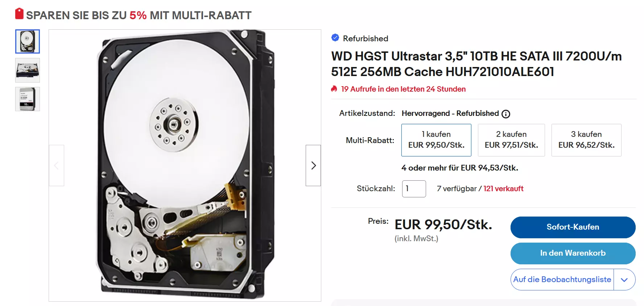Click the red flame icon beside Aufrufe
The height and width of the screenshot is (306, 644).
(334, 89)
